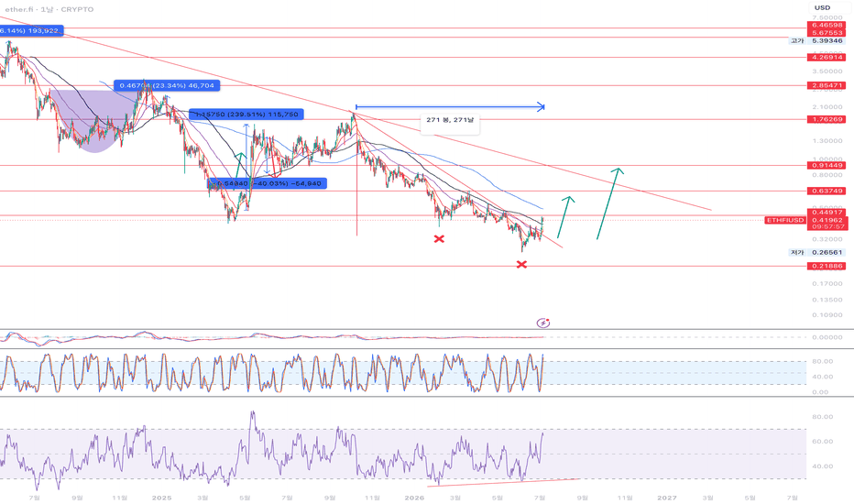Click the 1.76269 price level label
854x504 pixels.
(x=827, y=119)
